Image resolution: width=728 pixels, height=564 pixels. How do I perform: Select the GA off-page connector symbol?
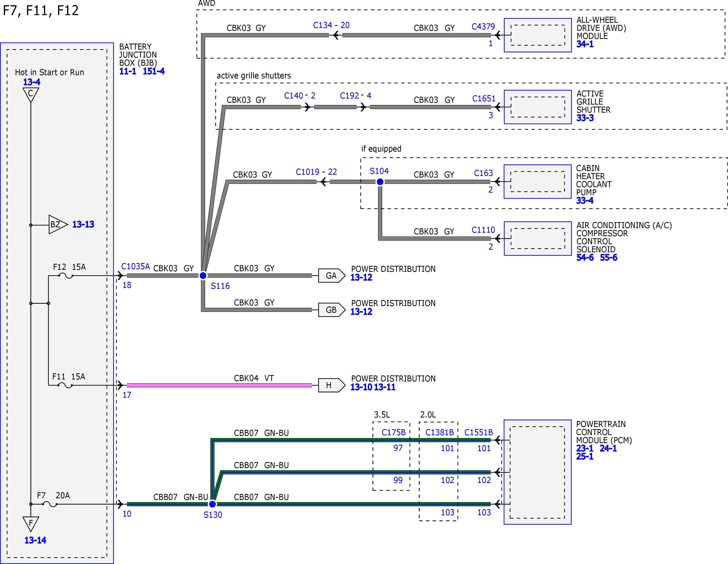(332, 275)
